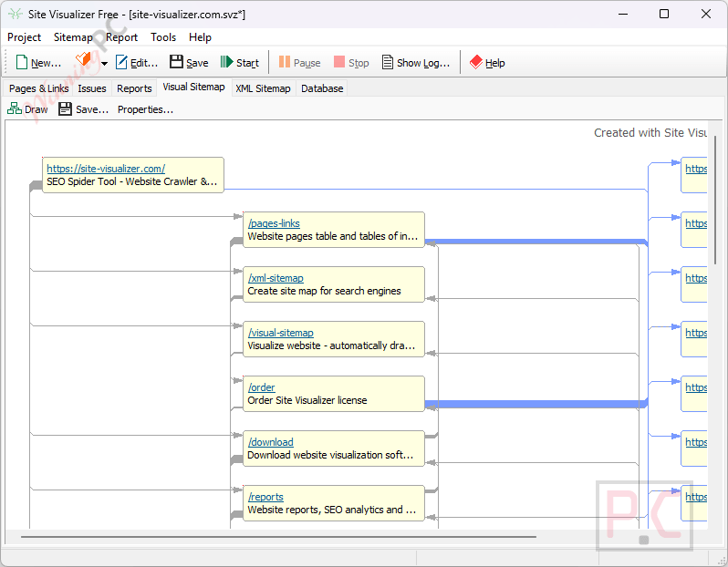Open the /order node link
This screenshot has height=567, width=728.
click(x=262, y=387)
